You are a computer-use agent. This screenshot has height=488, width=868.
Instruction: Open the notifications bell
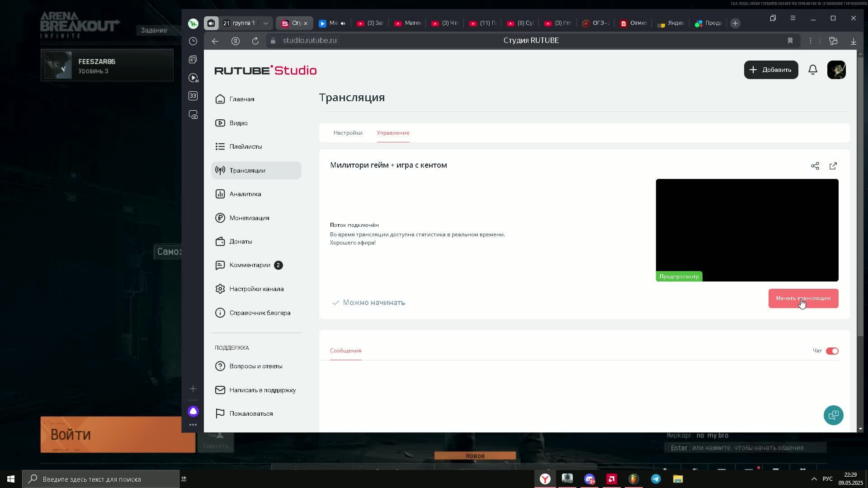[812, 70]
